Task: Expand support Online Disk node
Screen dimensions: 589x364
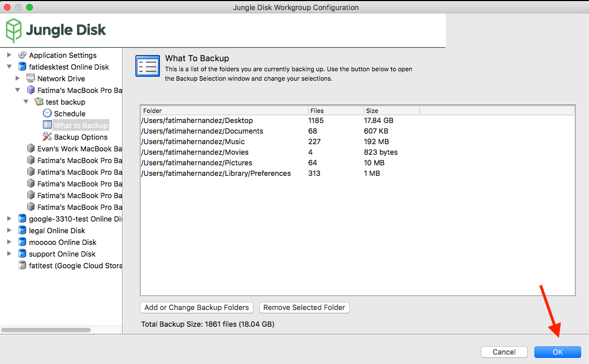Action: click(x=9, y=254)
